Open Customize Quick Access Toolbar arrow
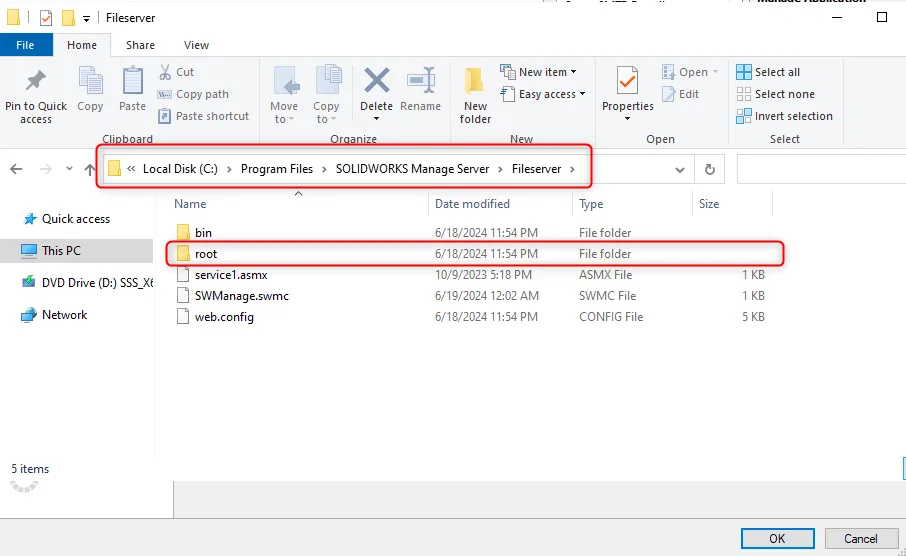The height and width of the screenshot is (556, 906). pos(86,19)
